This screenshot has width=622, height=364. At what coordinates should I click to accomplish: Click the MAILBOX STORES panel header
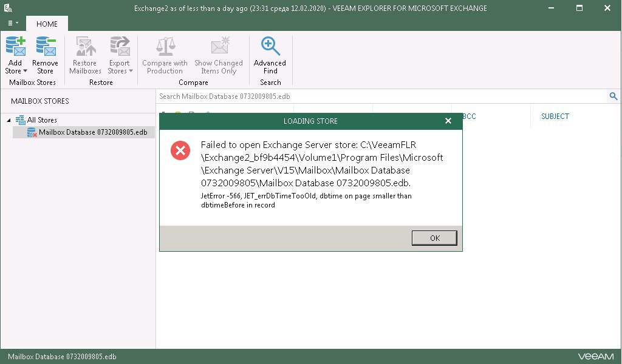(x=40, y=101)
